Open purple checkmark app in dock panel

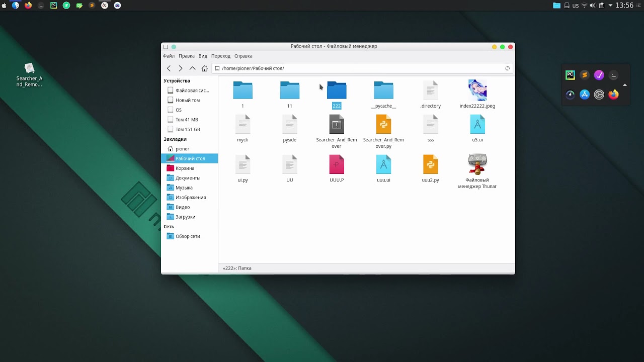coord(599,75)
